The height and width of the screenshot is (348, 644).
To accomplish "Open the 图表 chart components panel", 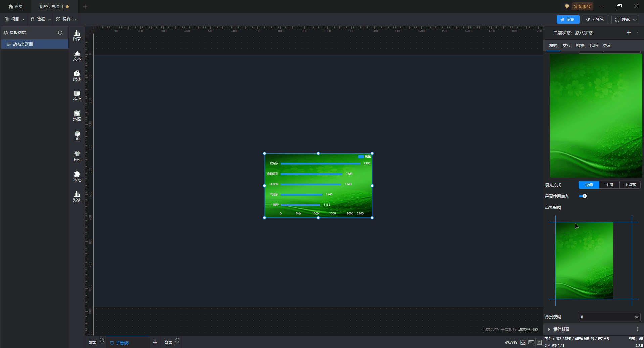I will coord(77,35).
